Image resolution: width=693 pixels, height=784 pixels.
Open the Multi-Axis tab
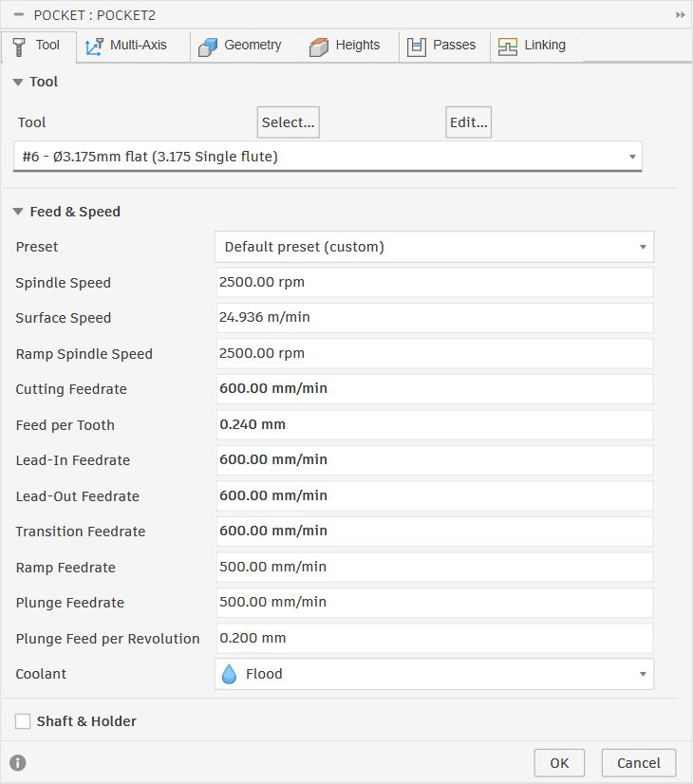tap(133, 46)
